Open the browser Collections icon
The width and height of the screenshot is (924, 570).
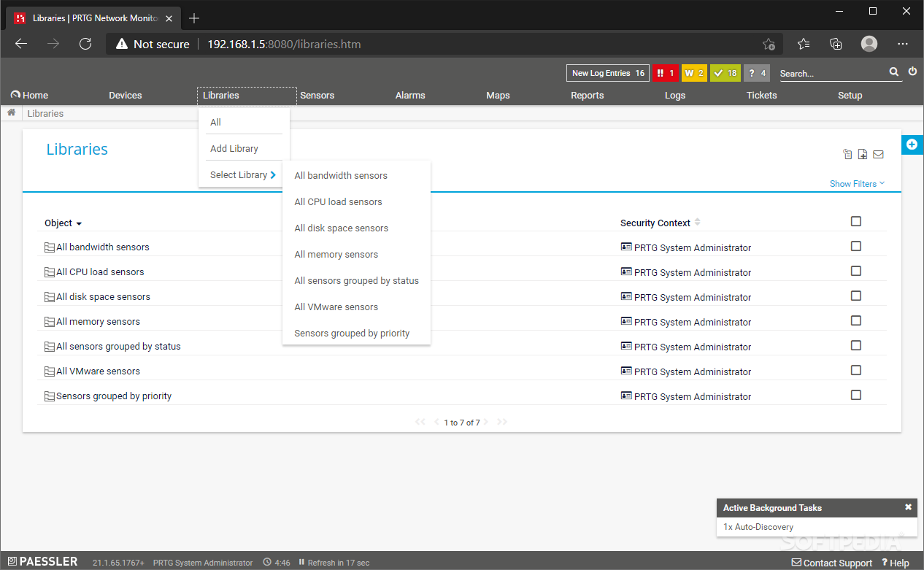pyautogui.click(x=836, y=44)
